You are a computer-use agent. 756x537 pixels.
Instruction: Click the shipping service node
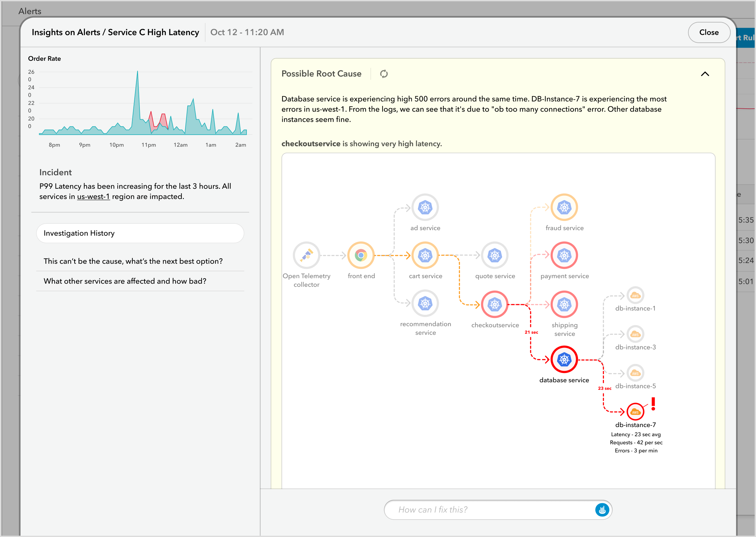pos(564,304)
